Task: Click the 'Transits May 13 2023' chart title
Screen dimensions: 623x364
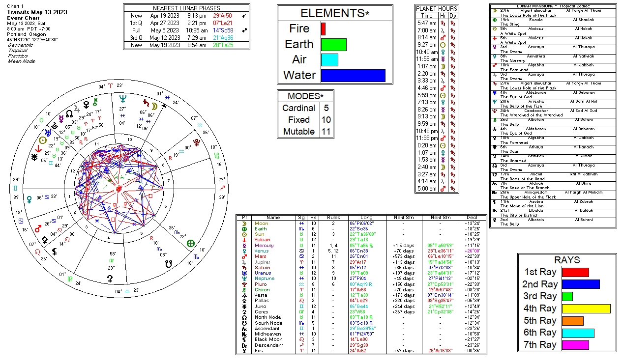Action: (38, 12)
